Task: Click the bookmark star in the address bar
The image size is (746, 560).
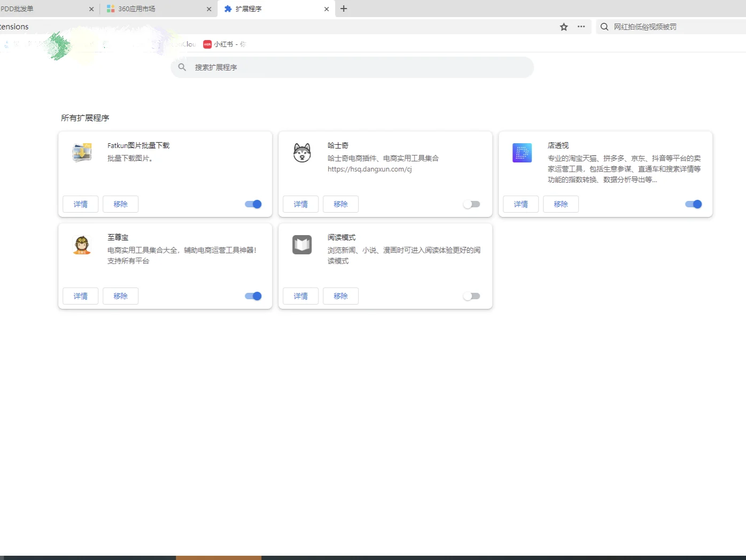Action: click(x=563, y=26)
